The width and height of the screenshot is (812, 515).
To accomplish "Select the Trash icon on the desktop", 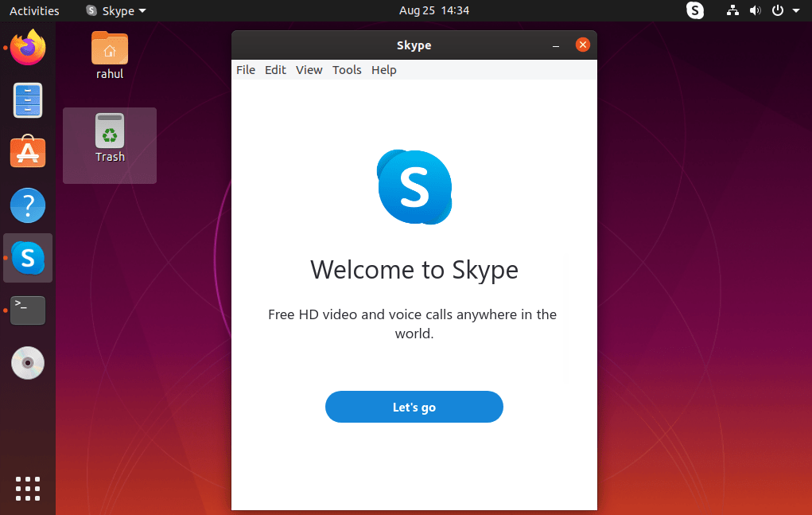I will [x=110, y=138].
